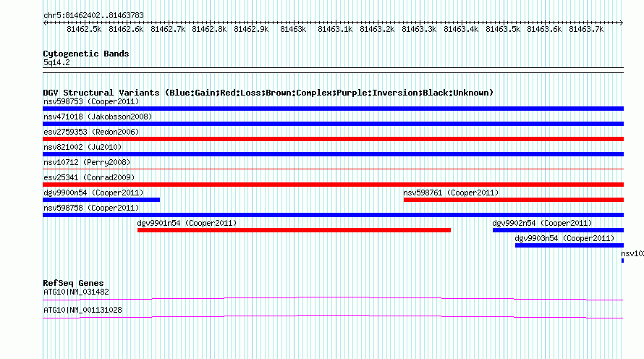Image resolution: width=644 pixels, height=359 pixels.
Task: Open the dgv9901n54 red variant bar
Action: point(294,230)
